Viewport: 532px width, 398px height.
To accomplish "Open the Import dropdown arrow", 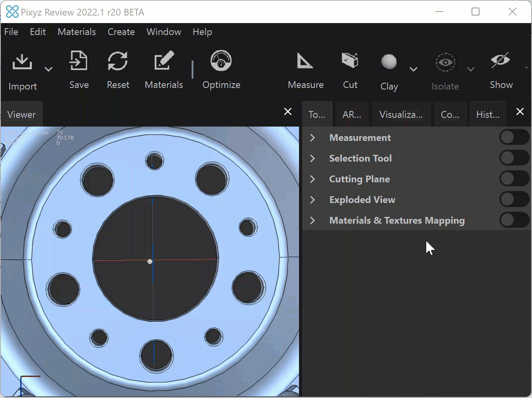I will pyautogui.click(x=49, y=69).
